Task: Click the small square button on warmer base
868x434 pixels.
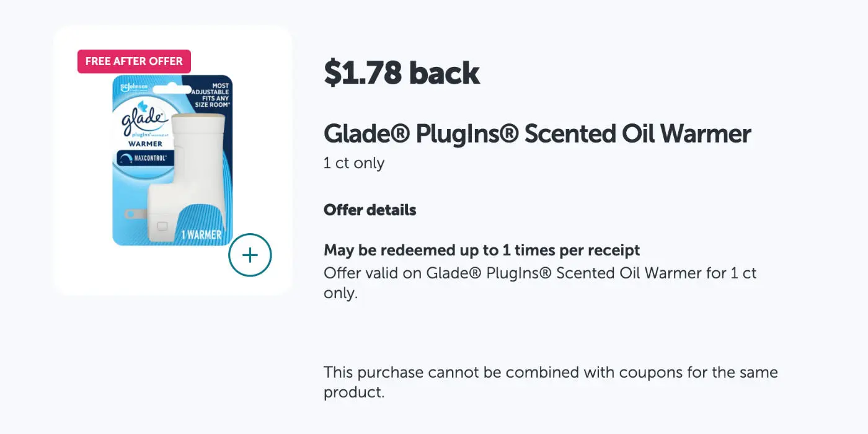Action: coord(162,226)
